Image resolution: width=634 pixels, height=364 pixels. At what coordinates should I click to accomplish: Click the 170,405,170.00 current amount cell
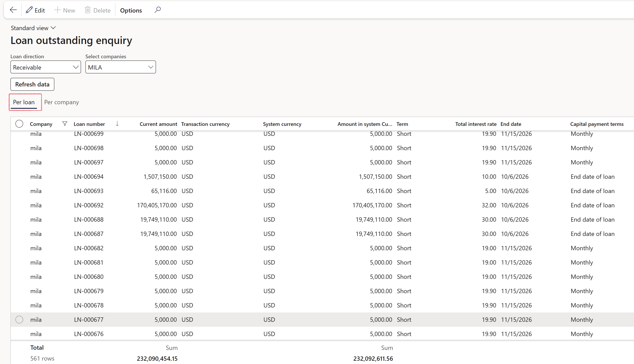click(157, 205)
